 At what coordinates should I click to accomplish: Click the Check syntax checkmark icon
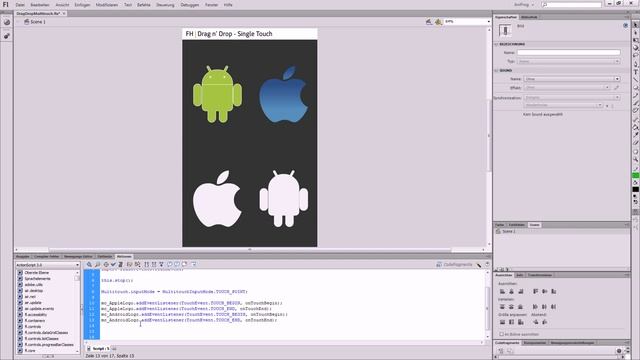click(x=113, y=264)
